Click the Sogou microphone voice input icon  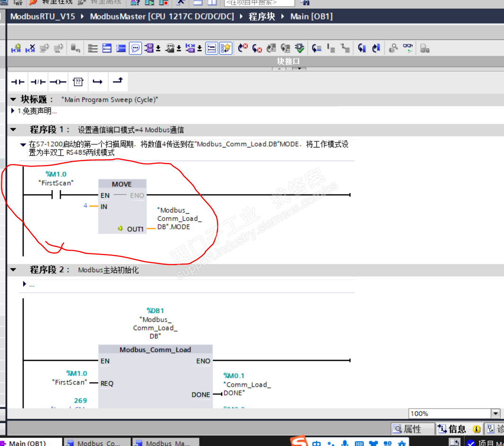tap(345, 443)
